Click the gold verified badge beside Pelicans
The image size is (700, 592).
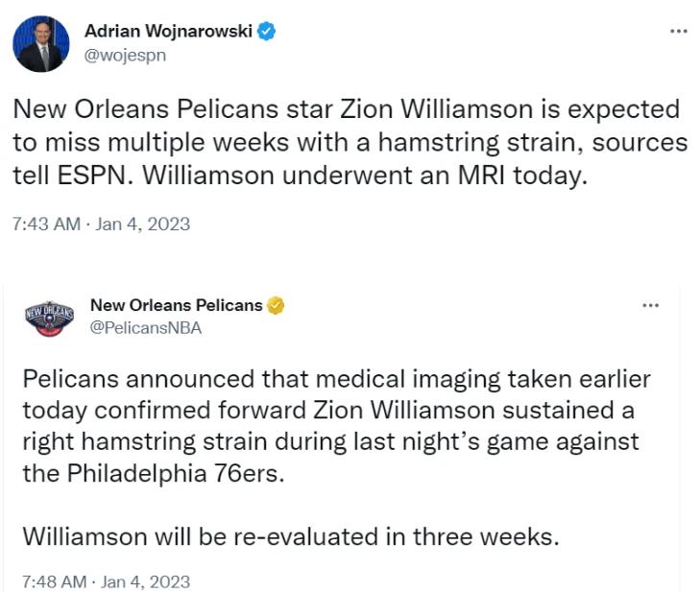click(x=276, y=305)
